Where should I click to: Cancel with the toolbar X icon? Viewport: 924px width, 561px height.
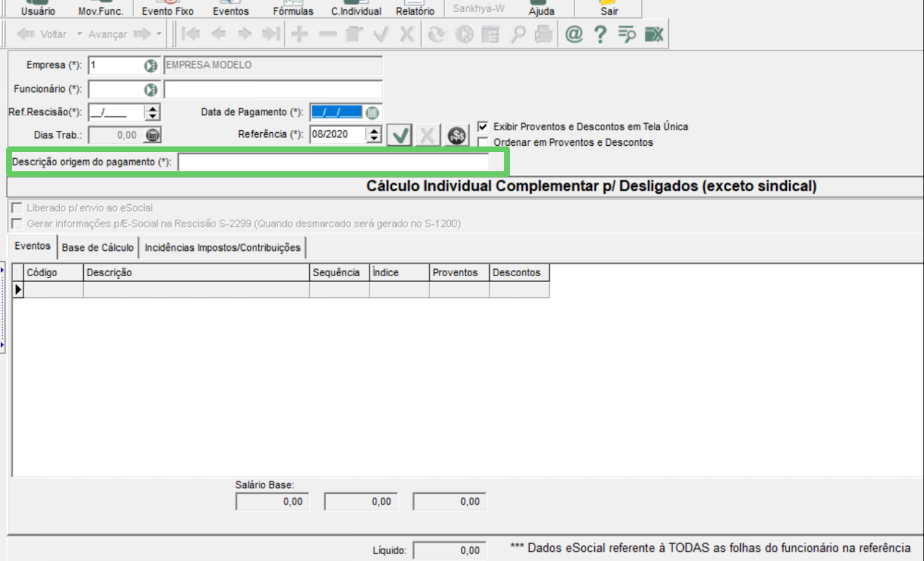click(407, 34)
